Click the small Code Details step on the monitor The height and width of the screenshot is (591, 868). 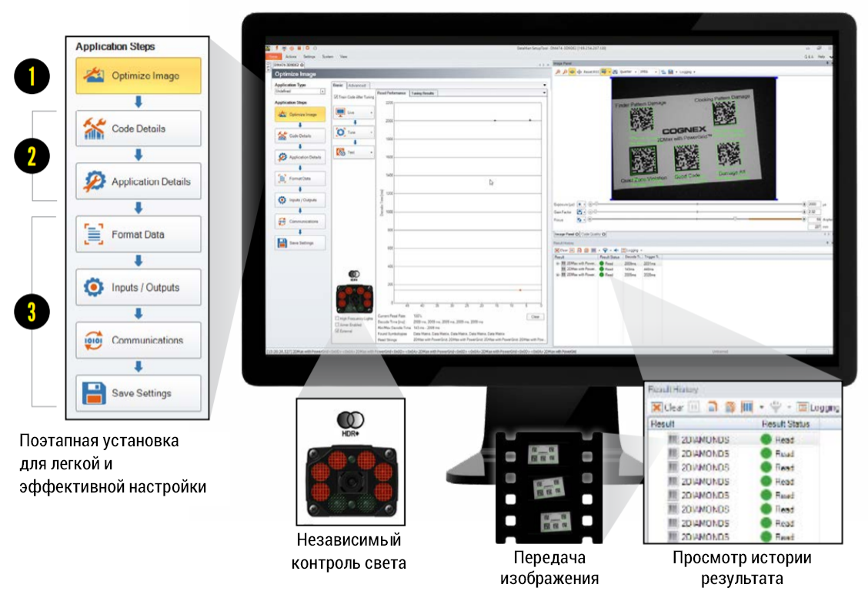[x=300, y=135]
